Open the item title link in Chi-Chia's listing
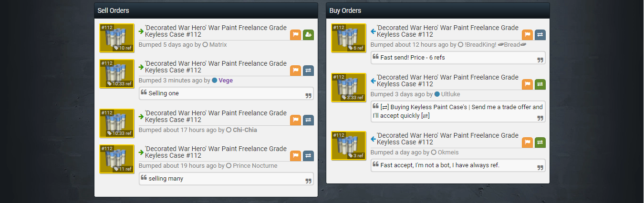The height and width of the screenshot is (203, 644). click(216, 117)
